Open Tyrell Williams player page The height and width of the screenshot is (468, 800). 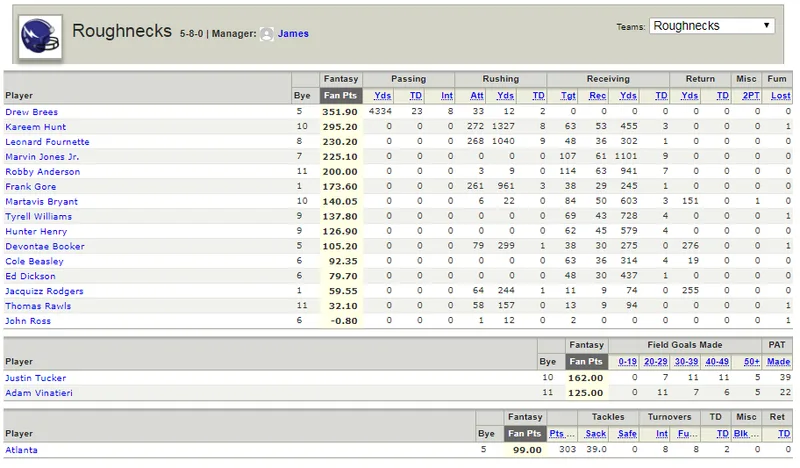tap(39, 216)
